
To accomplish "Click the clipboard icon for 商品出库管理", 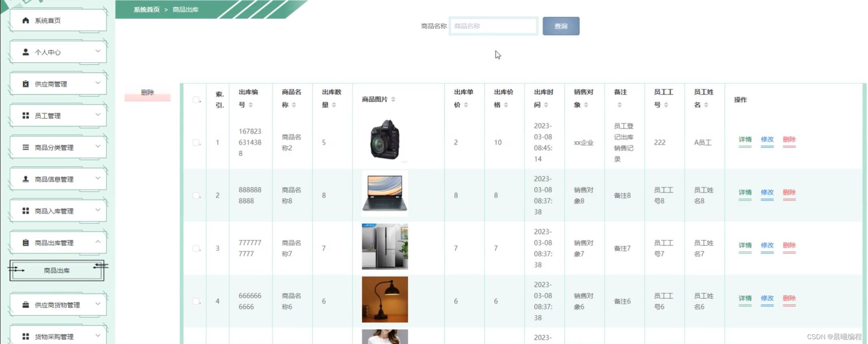I will pos(26,242).
